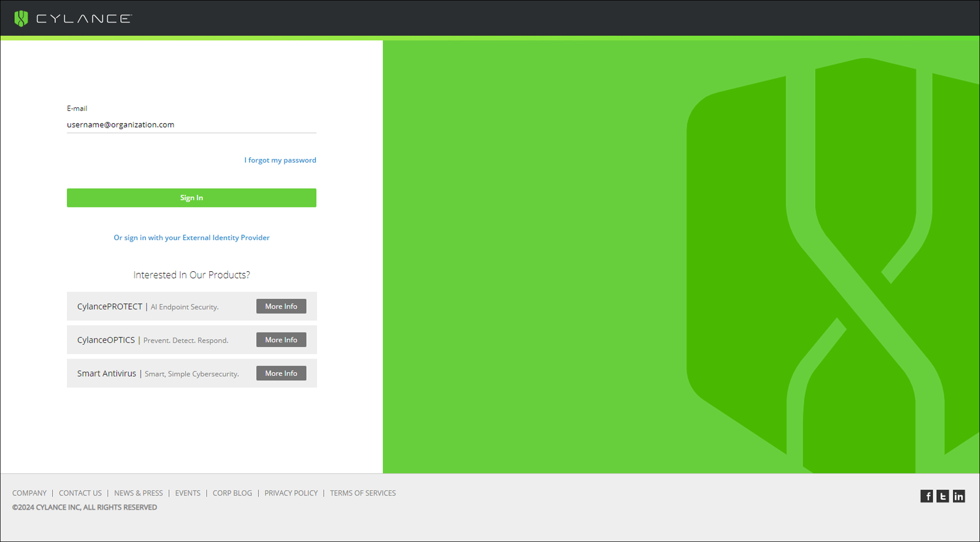
Task: Click the Smart Antivirus product name
Action: (106, 373)
